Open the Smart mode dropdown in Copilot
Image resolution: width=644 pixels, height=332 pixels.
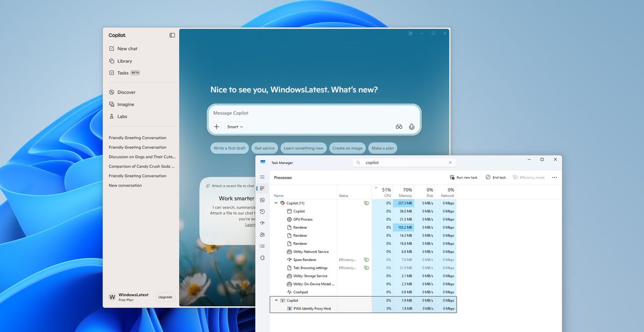pos(235,126)
